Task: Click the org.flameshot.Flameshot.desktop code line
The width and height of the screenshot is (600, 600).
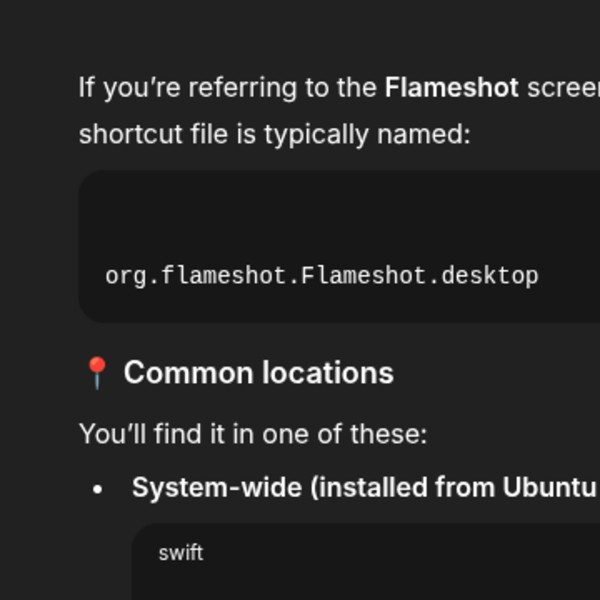Action: 321,276
